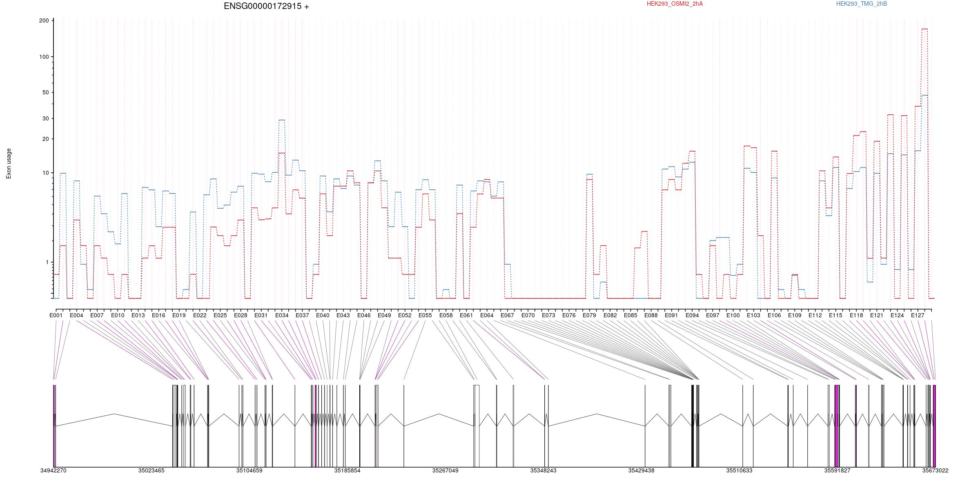This screenshot has width=980, height=490.
Task: Click exon label E112
Action: tap(815, 315)
